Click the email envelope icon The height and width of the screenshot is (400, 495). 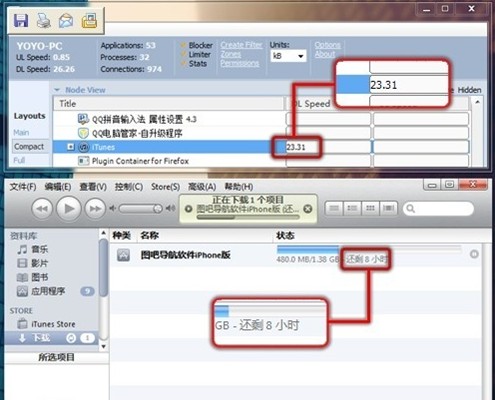coord(66,20)
